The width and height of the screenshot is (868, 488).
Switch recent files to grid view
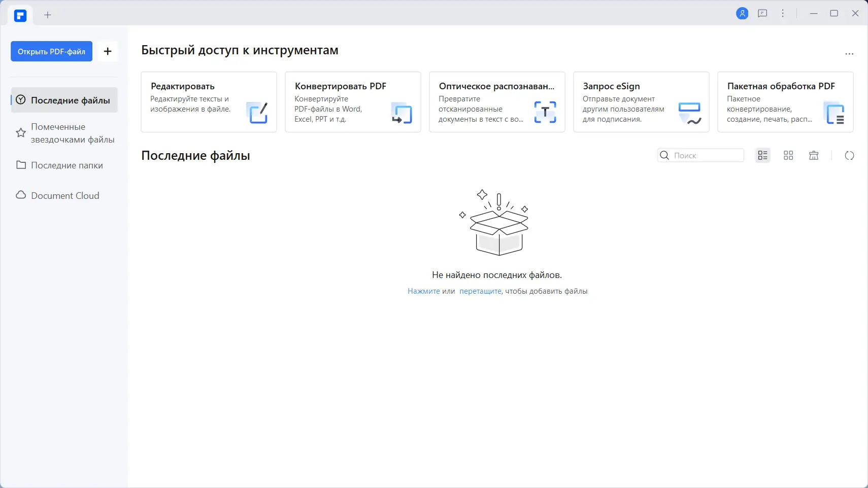(x=788, y=155)
